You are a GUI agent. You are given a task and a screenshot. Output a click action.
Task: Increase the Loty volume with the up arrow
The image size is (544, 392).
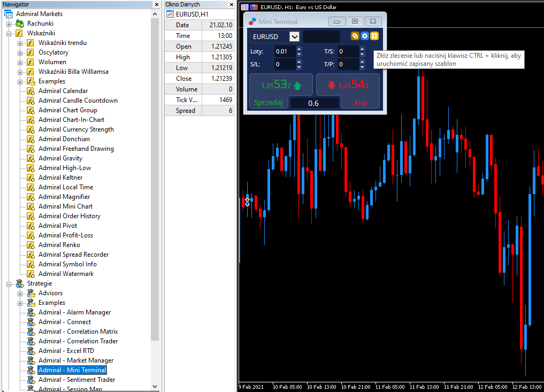pos(299,49)
